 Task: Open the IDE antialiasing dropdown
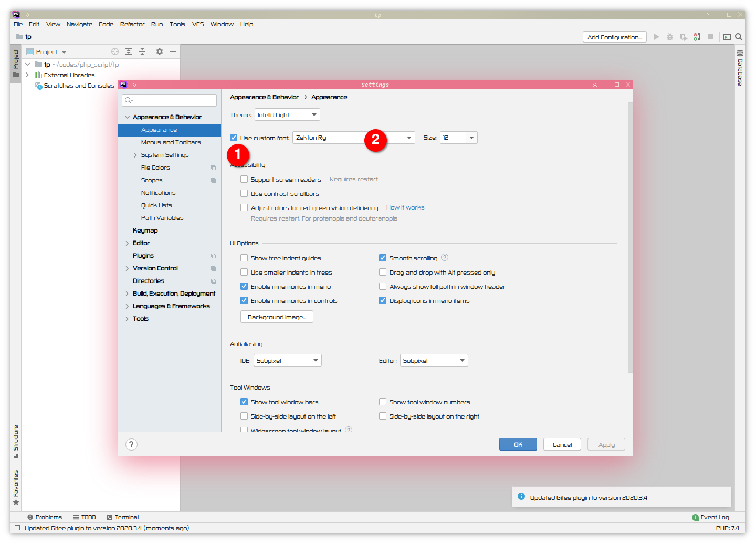(288, 361)
